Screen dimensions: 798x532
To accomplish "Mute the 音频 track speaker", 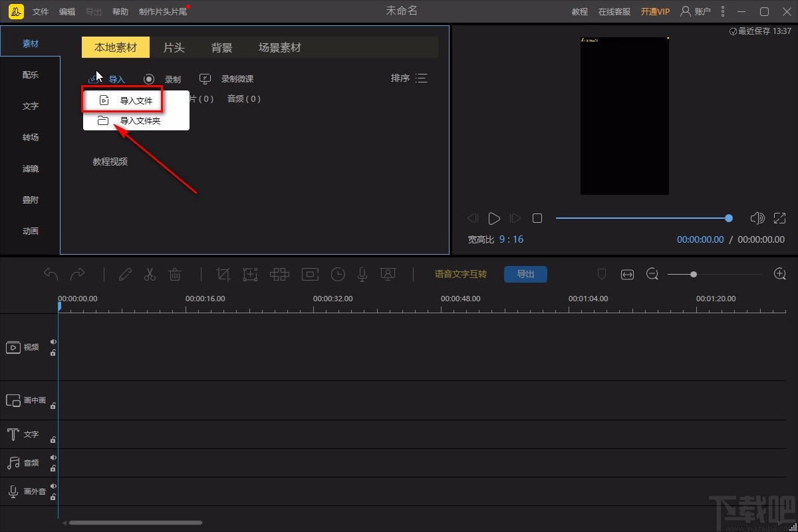I will click(x=53, y=458).
